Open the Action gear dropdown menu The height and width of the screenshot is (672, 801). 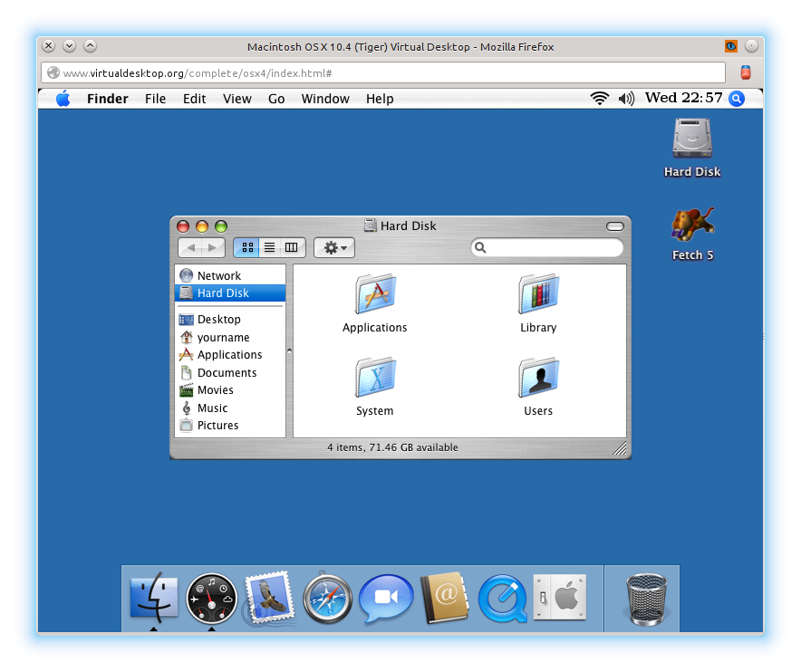point(334,247)
